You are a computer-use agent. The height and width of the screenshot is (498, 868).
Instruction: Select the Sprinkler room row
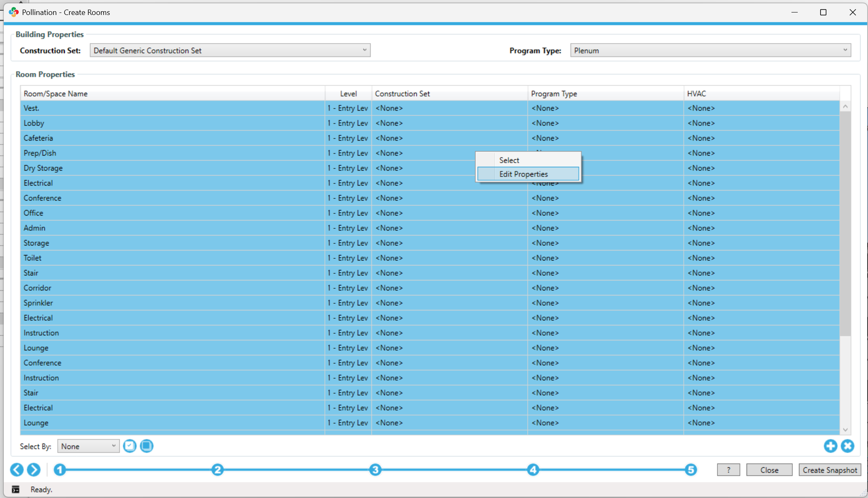[x=430, y=303]
